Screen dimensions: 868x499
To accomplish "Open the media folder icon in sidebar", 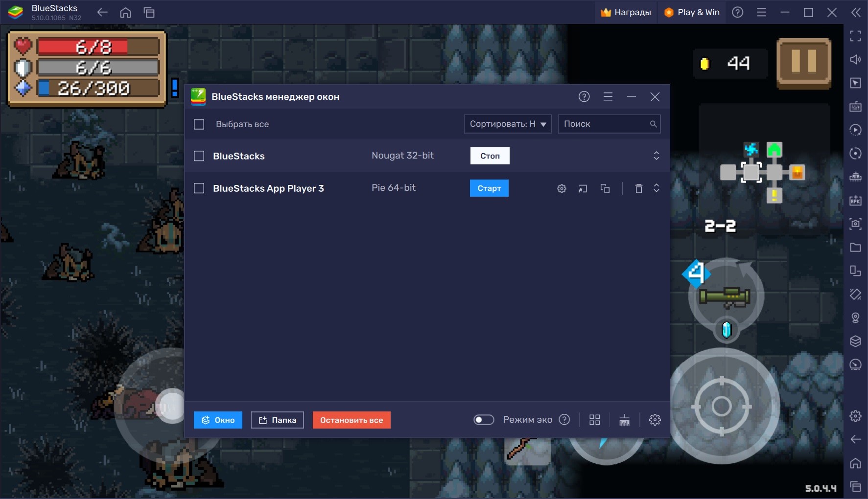I will tap(855, 247).
